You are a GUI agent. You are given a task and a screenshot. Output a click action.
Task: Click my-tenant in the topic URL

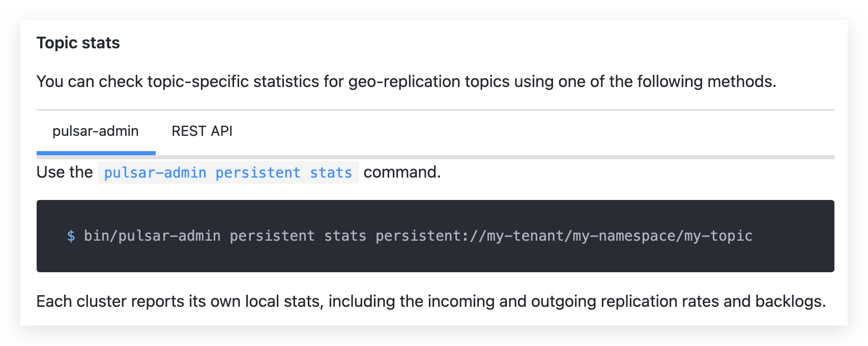pos(525,236)
